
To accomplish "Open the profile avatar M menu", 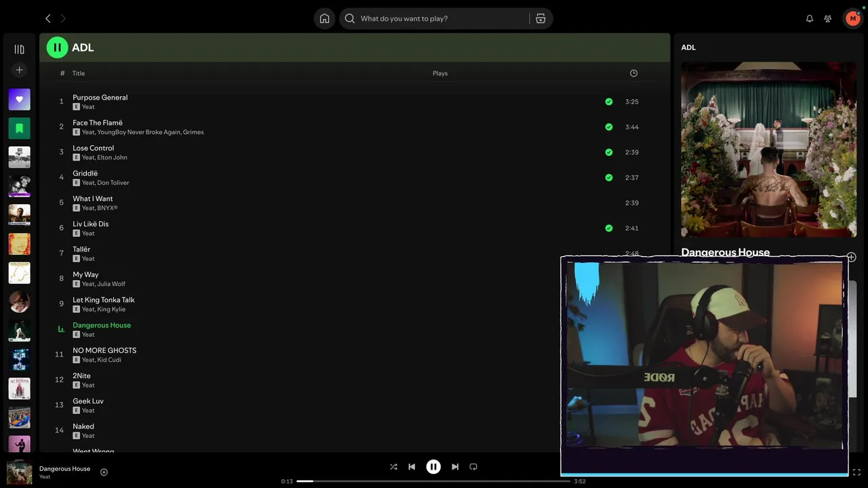I will coord(852,18).
